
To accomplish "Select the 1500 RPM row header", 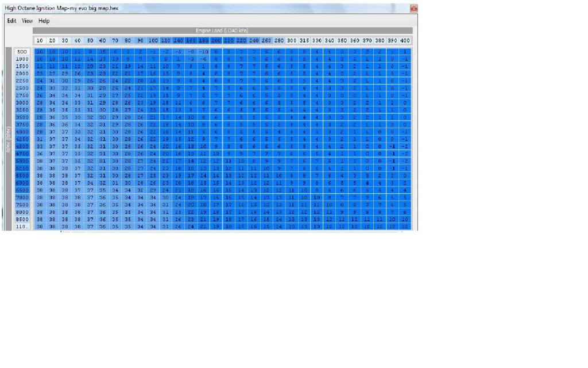I will tap(22, 66).
